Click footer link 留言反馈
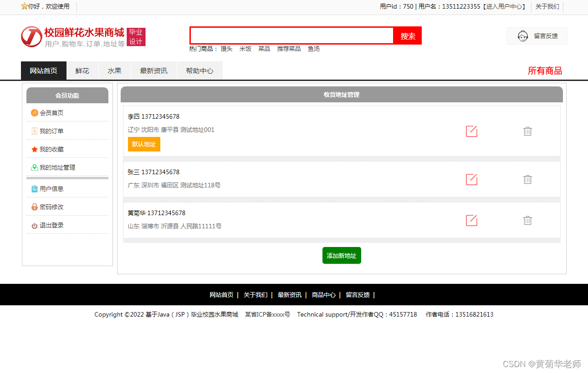The height and width of the screenshot is (373, 588). (x=358, y=295)
